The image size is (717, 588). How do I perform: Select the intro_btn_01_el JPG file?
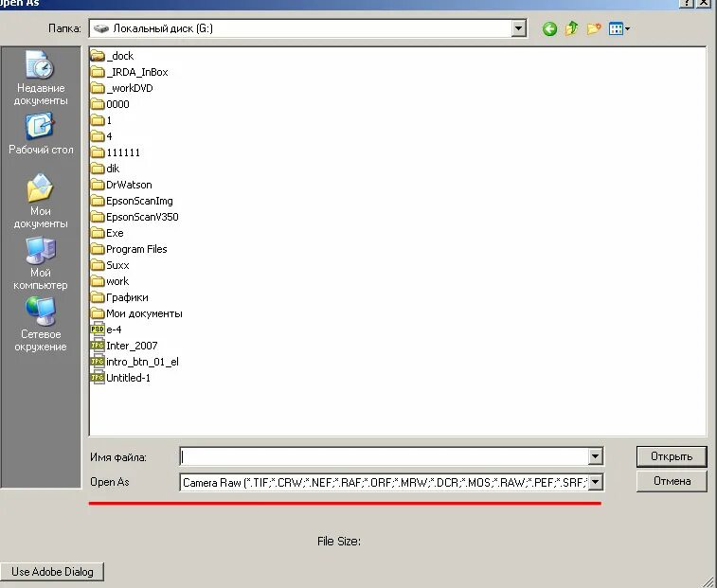134,362
